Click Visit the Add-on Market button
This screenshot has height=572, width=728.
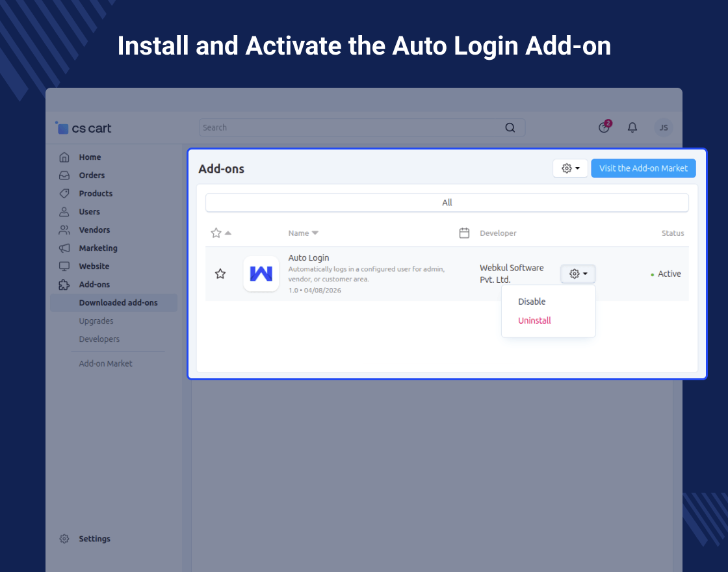tap(643, 168)
